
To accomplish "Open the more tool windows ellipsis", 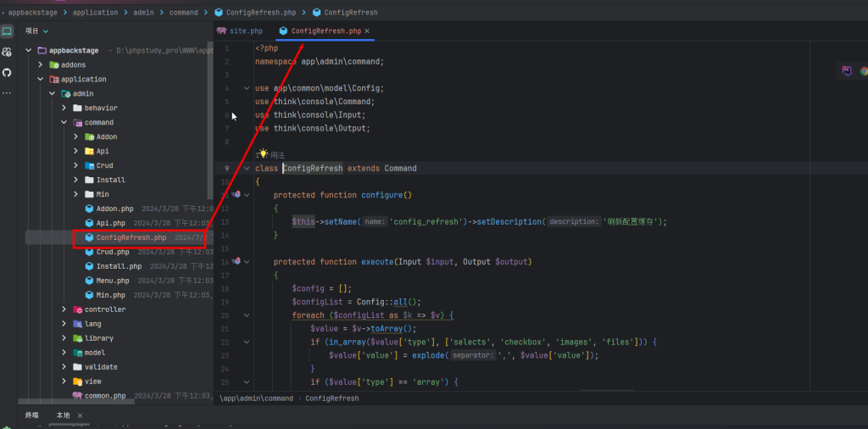I will tap(7, 92).
